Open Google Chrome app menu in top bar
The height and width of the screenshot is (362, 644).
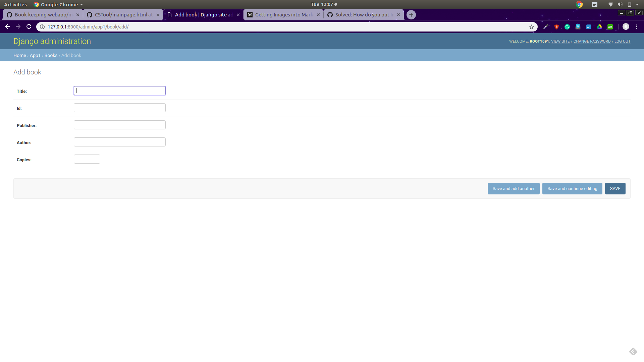click(59, 5)
